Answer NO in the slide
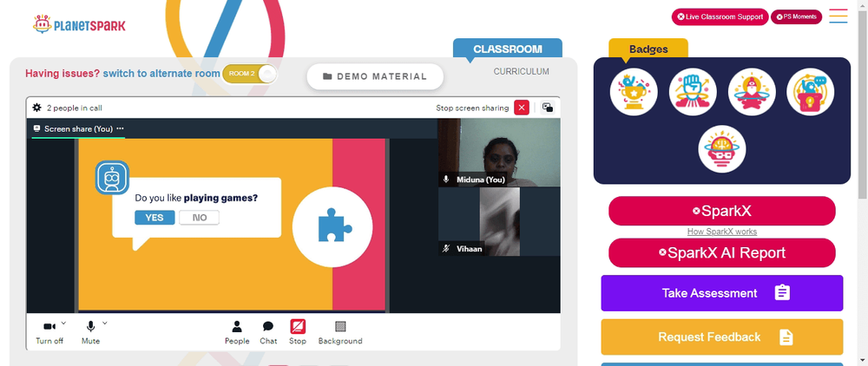This screenshot has height=366, width=868. click(x=200, y=218)
